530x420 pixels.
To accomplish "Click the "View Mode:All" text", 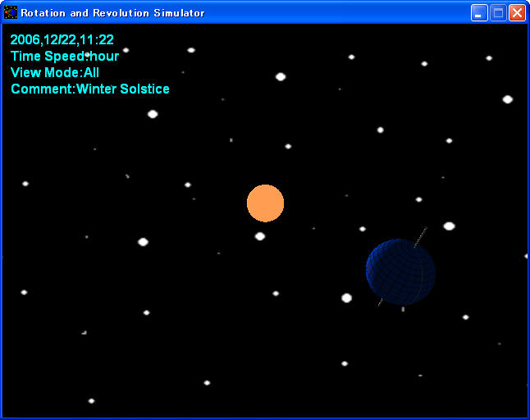I will tap(55, 73).
